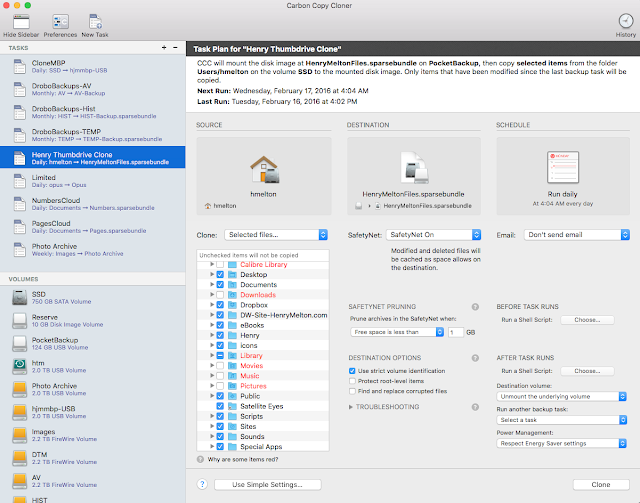Choose a shell script after task runs
The image size is (640, 503).
pyautogui.click(x=587, y=371)
